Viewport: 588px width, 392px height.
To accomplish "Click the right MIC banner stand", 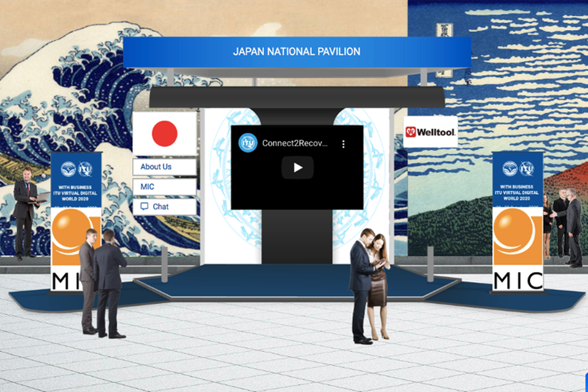I will (518, 221).
